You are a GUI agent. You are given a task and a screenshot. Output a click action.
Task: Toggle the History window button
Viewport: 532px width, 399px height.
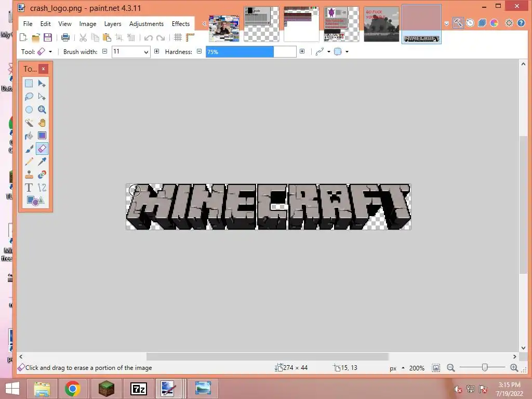click(x=470, y=23)
